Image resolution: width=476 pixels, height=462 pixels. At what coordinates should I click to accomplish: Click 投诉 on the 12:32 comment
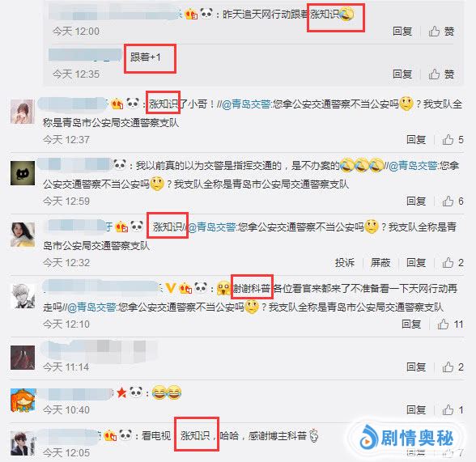point(345,263)
